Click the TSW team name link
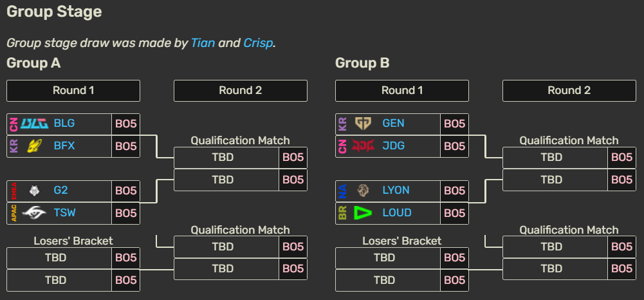 point(65,213)
